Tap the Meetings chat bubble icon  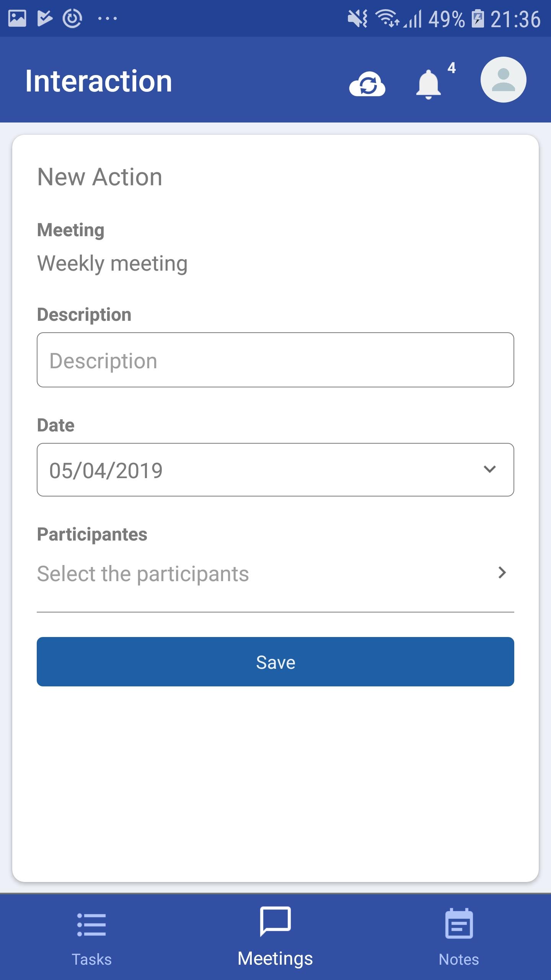275,921
